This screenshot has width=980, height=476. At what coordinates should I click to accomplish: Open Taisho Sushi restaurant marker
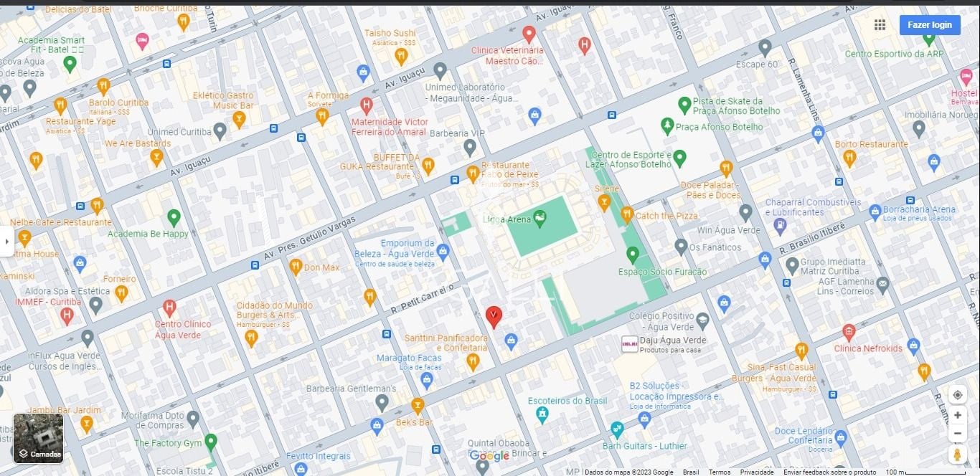coord(401,56)
